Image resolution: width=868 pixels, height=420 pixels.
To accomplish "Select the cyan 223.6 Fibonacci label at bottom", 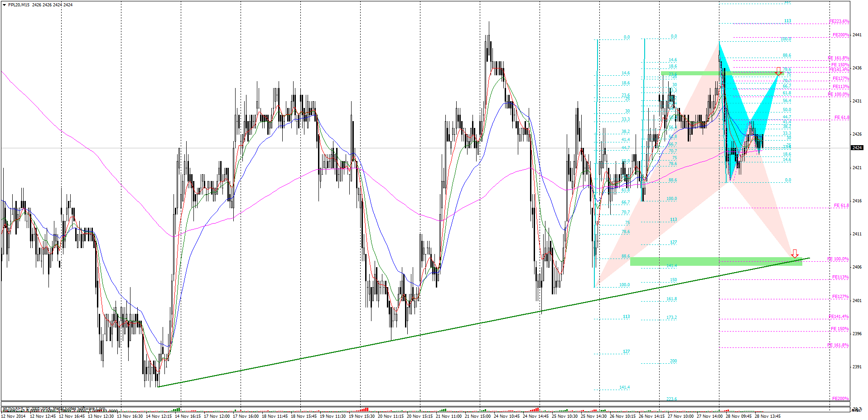I will (x=672, y=399).
